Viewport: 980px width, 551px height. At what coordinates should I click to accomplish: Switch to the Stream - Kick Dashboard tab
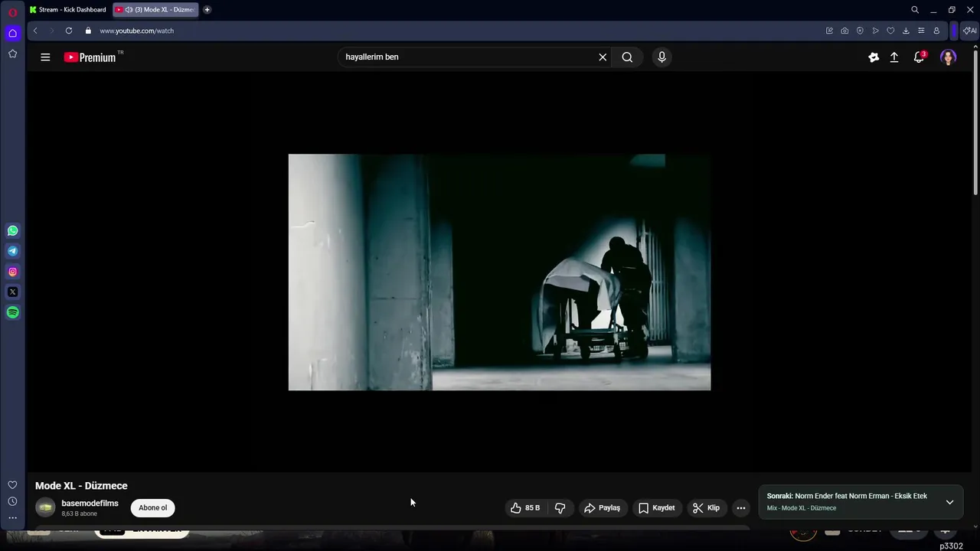(68, 10)
